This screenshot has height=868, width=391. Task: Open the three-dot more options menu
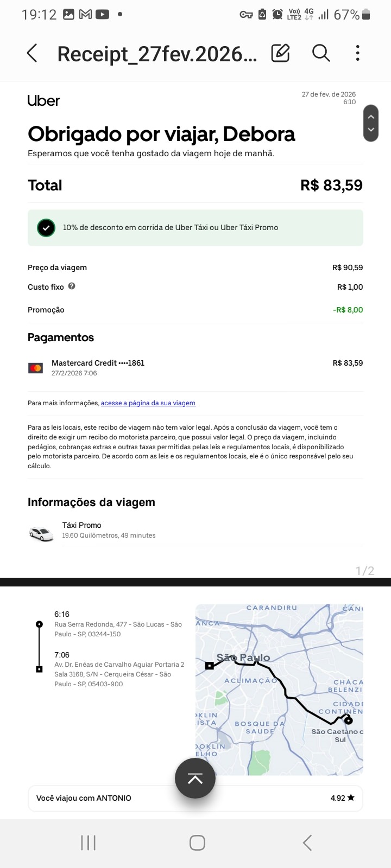(357, 53)
